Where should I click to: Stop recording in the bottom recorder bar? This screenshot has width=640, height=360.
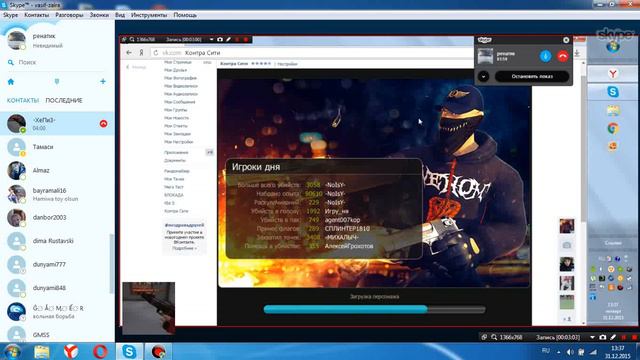coord(634,337)
